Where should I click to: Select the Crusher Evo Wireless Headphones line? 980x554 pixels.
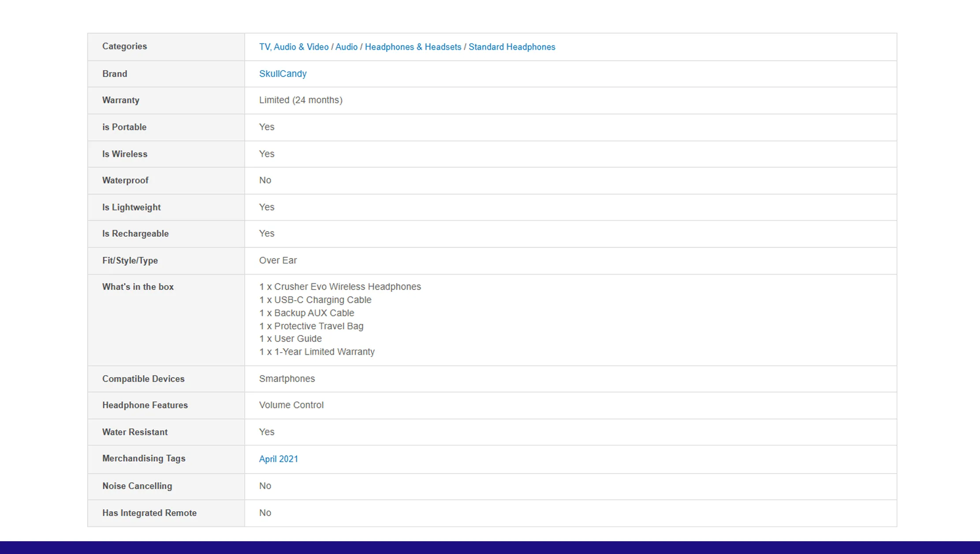pos(340,286)
